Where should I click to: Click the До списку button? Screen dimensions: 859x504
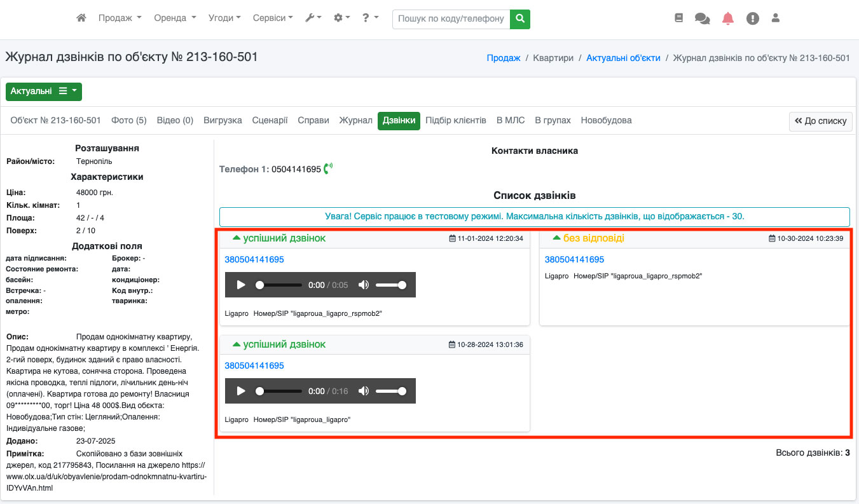click(x=820, y=121)
